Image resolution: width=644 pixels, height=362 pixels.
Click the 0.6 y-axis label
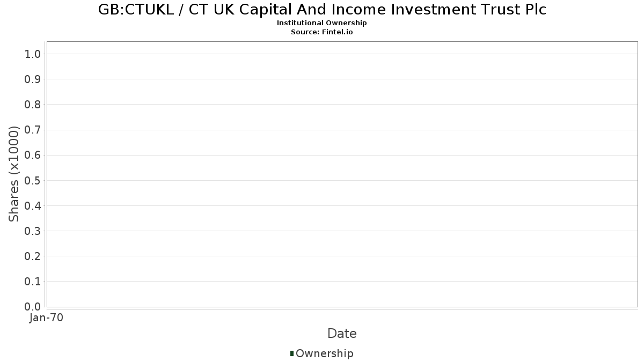tap(33, 155)
